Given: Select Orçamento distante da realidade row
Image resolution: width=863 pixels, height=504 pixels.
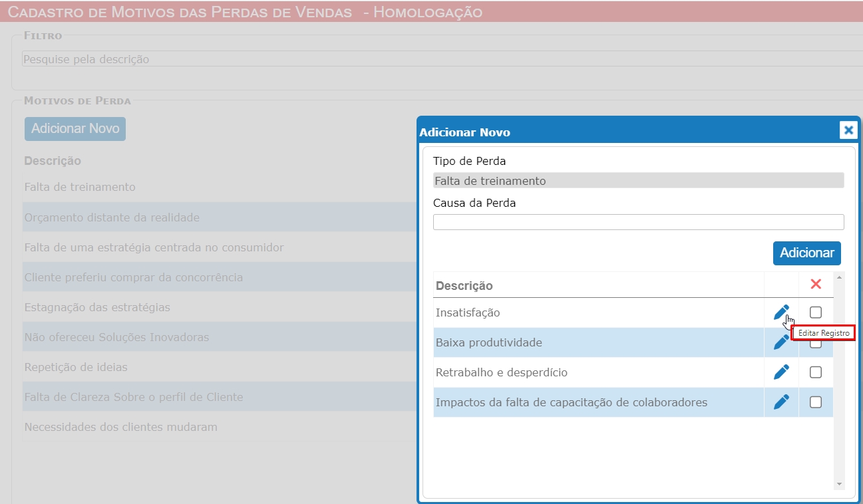Looking at the screenshot, I should point(220,217).
